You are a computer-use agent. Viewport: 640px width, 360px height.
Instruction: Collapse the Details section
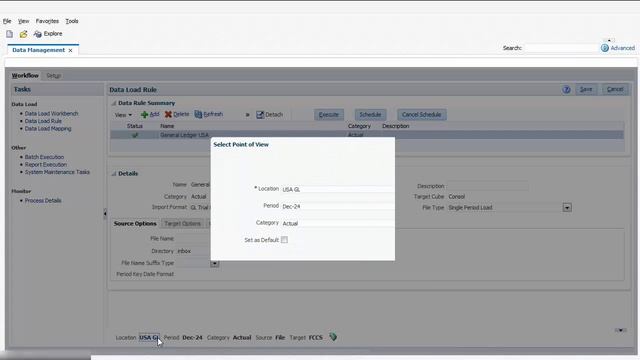pyautogui.click(x=114, y=173)
